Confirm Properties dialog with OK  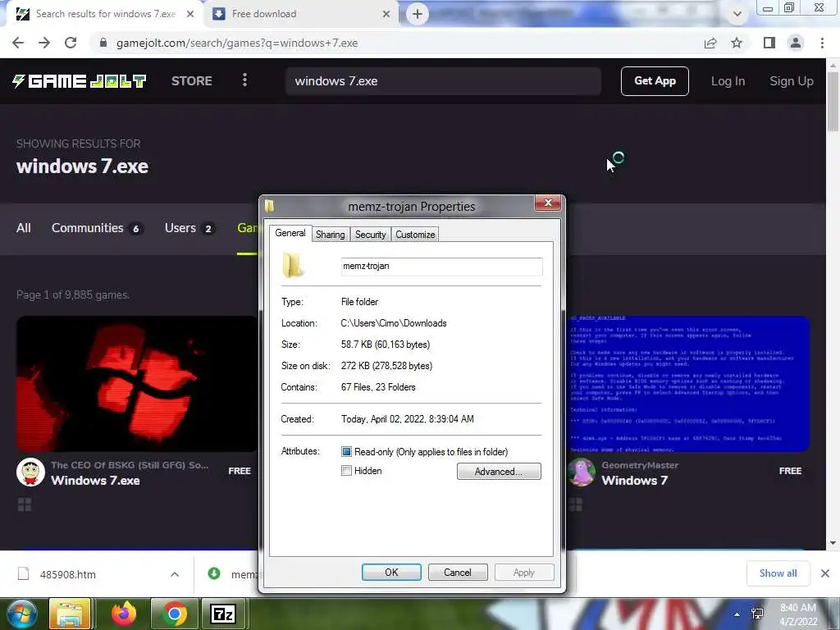pos(391,572)
